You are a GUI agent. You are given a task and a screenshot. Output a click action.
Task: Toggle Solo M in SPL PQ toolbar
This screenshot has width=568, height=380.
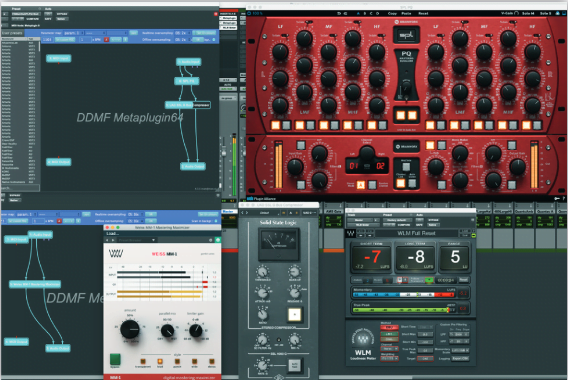pyautogui.click(x=528, y=13)
